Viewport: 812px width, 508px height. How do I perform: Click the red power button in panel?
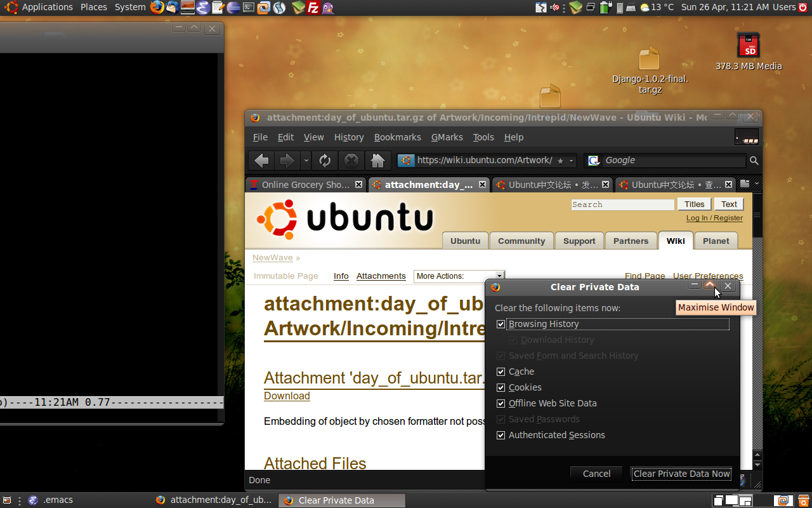coord(804,8)
